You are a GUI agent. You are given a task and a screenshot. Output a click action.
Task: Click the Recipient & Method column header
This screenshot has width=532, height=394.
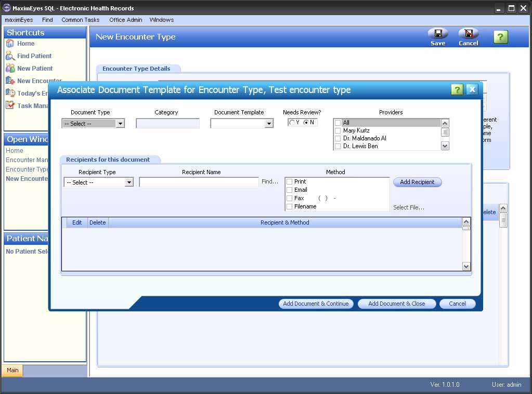coord(285,222)
